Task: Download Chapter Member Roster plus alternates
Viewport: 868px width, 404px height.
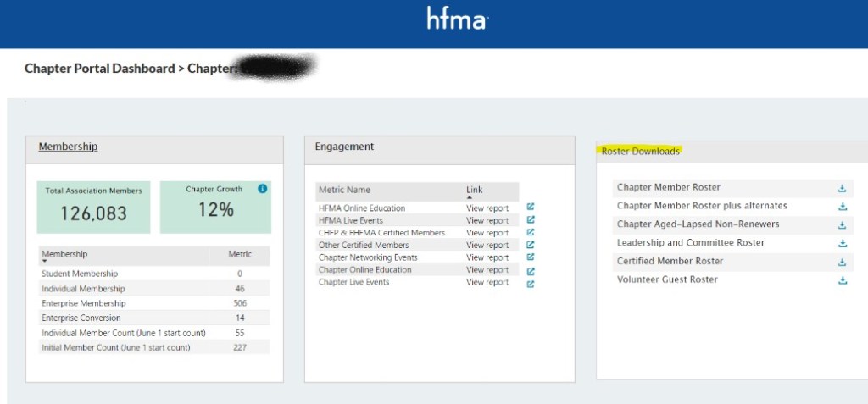Action: (842, 207)
